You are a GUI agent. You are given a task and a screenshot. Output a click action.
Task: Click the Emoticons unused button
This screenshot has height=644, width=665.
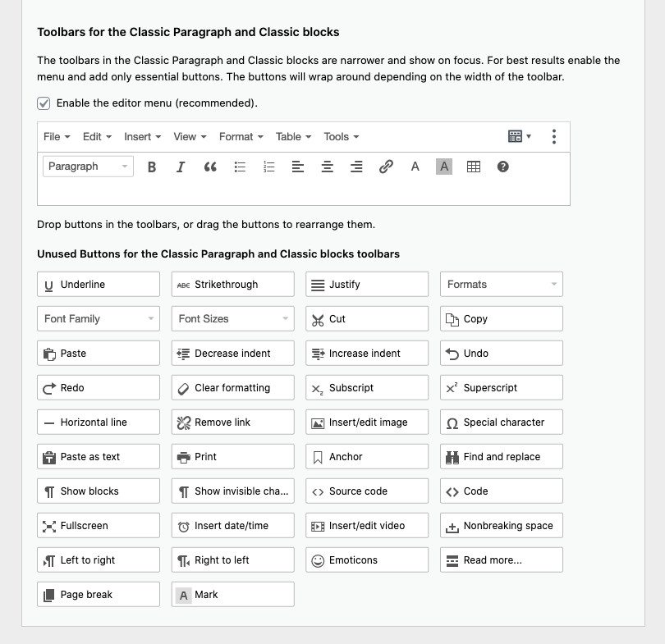[366, 560]
